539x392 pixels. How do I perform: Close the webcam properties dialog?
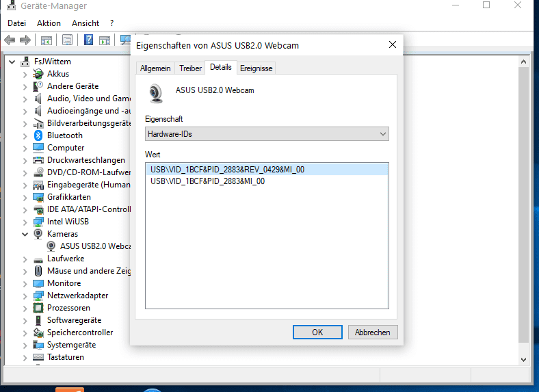click(393, 44)
